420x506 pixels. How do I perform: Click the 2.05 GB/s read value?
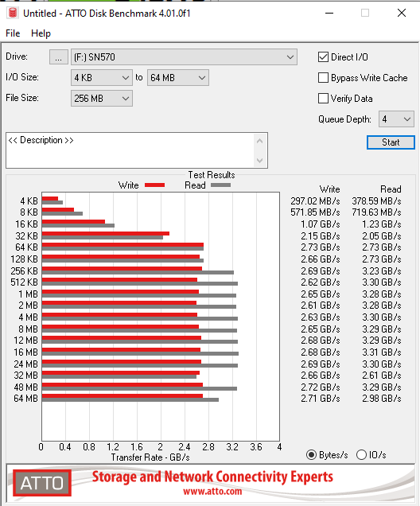382,236
